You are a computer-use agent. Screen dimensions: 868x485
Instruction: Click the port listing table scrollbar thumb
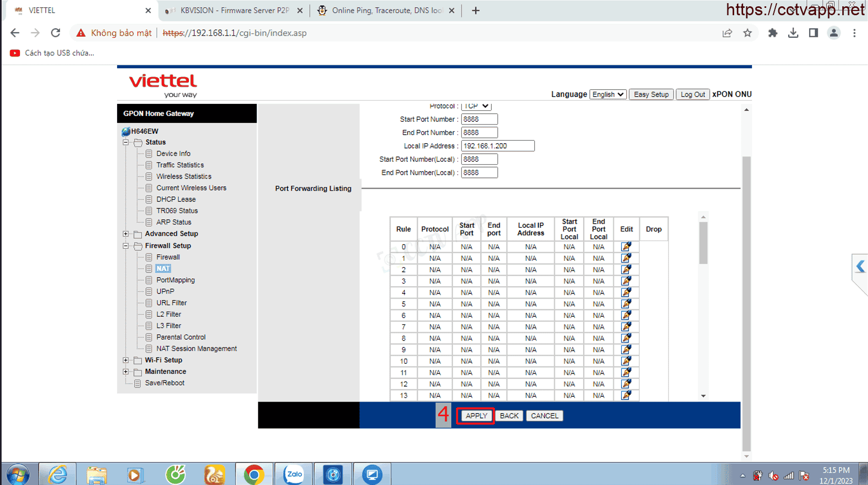[703, 242]
